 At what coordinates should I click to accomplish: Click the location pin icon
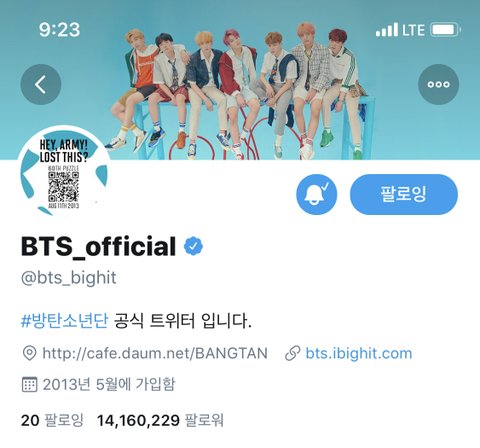29,353
